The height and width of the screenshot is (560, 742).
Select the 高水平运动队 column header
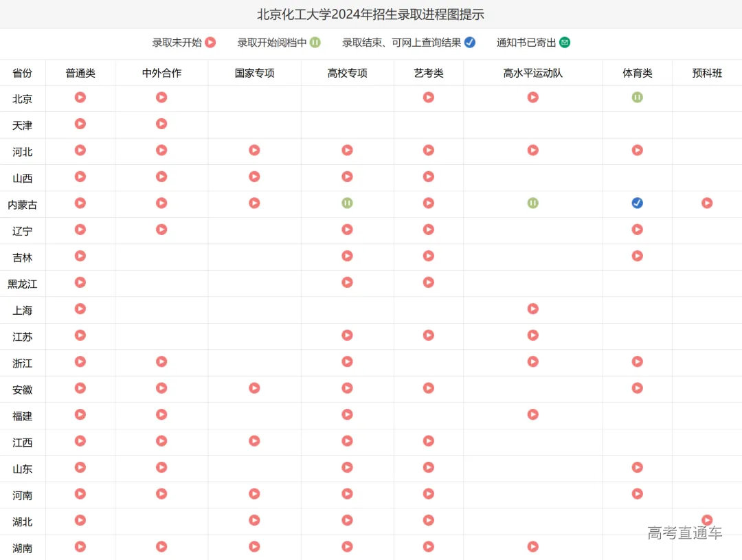(532, 73)
